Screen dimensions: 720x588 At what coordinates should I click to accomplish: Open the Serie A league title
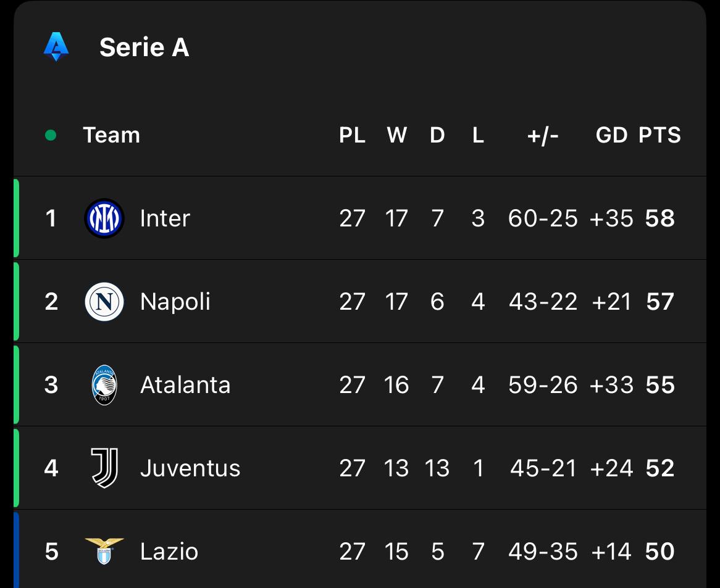(x=144, y=48)
